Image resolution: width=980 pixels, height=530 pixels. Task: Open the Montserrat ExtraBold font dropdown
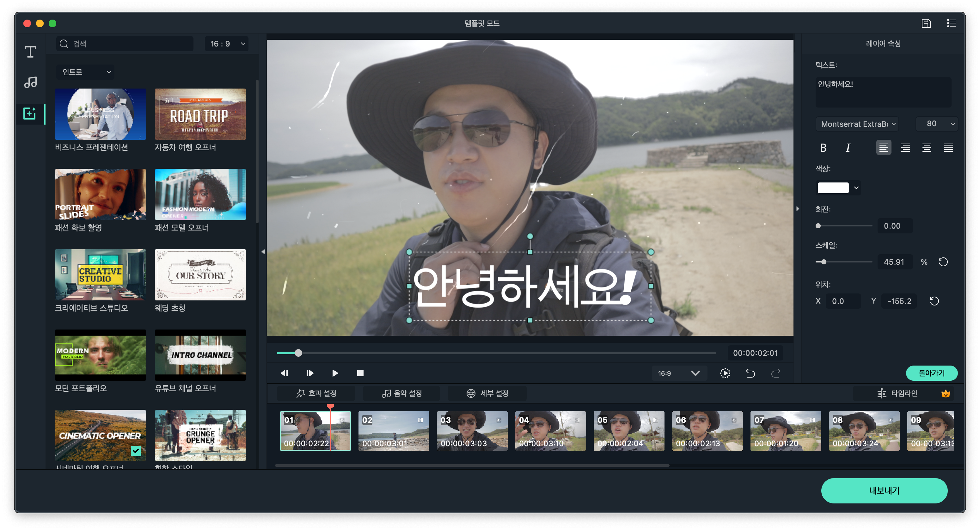[857, 124]
